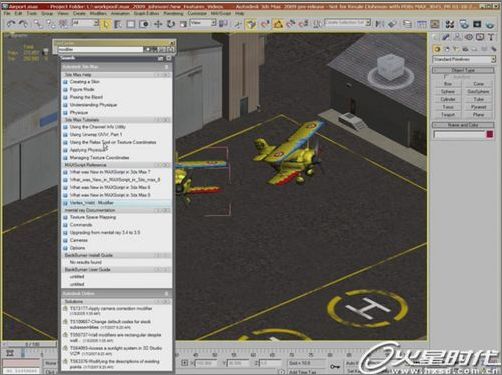Toggle the 3D Snaps button
Screen dimensions: 502x375
tap(265, 24)
